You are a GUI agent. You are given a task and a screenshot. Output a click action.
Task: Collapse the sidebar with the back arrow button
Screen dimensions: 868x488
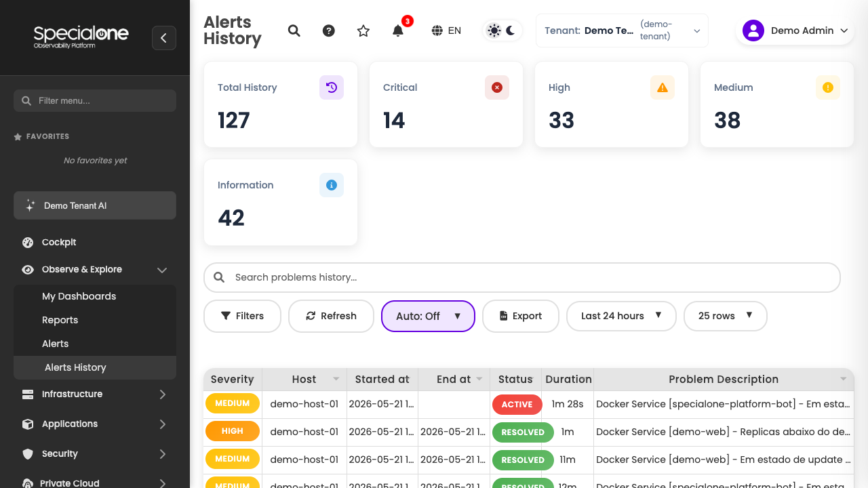pos(164,38)
